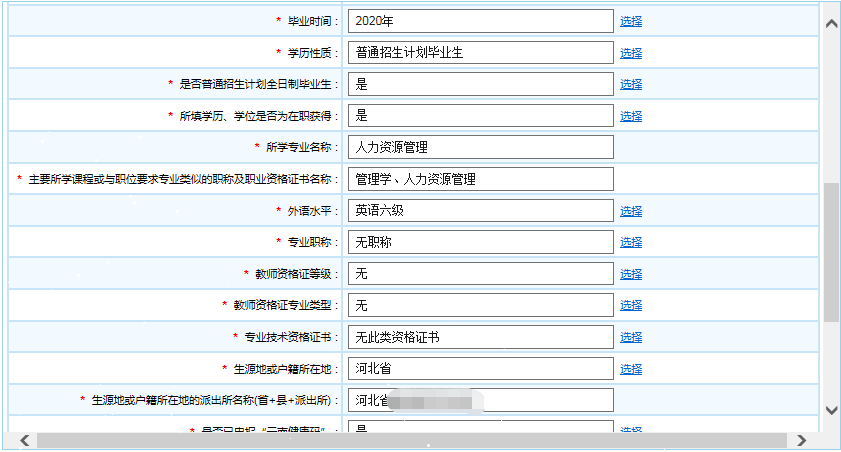Click 选择 next to 教师资格证专业类型

click(631, 305)
